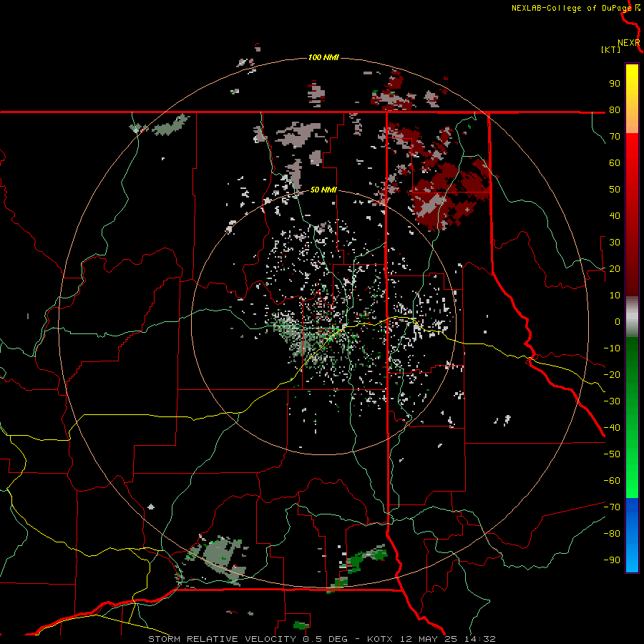Select the "0" value on the velocity scale
Viewport: 644px width, 644px height.
[x=618, y=321]
